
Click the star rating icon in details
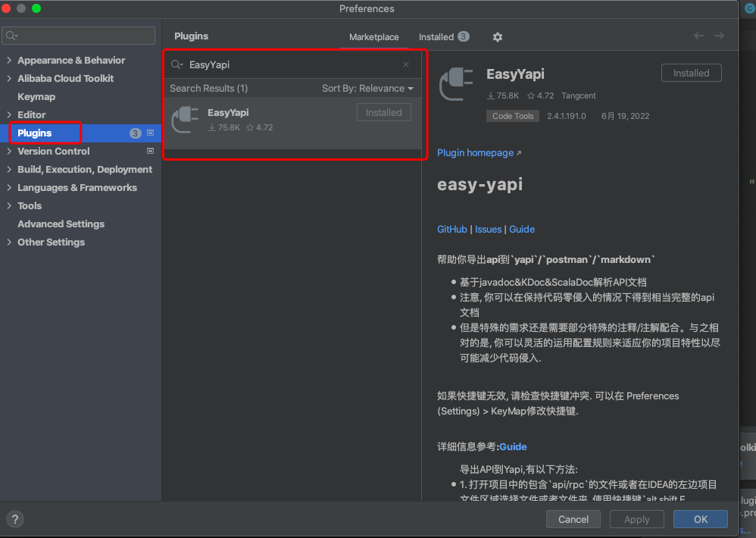(x=531, y=95)
